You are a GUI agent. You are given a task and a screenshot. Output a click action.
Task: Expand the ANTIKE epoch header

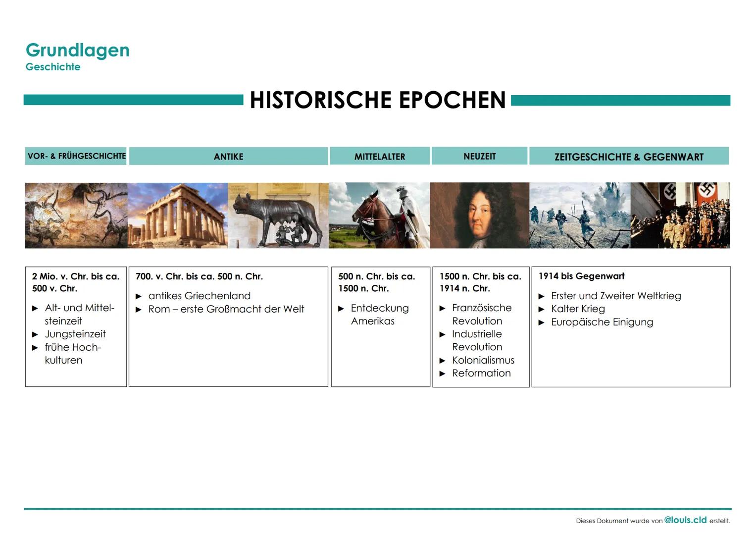[228, 156]
